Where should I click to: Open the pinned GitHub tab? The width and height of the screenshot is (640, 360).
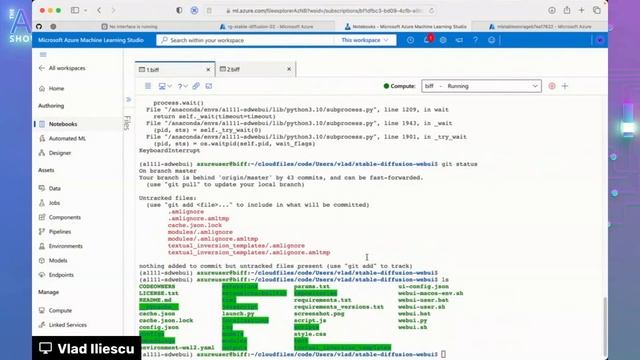(39, 27)
